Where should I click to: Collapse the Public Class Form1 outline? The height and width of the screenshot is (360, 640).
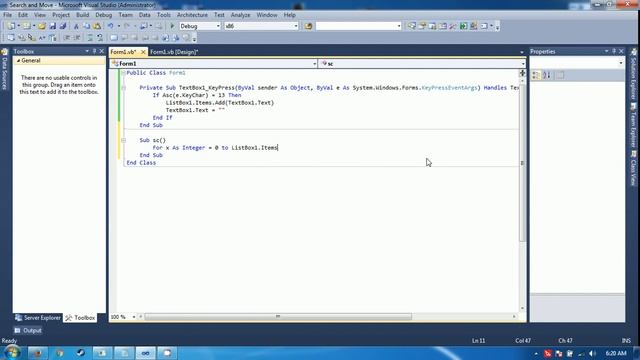click(x=123, y=73)
